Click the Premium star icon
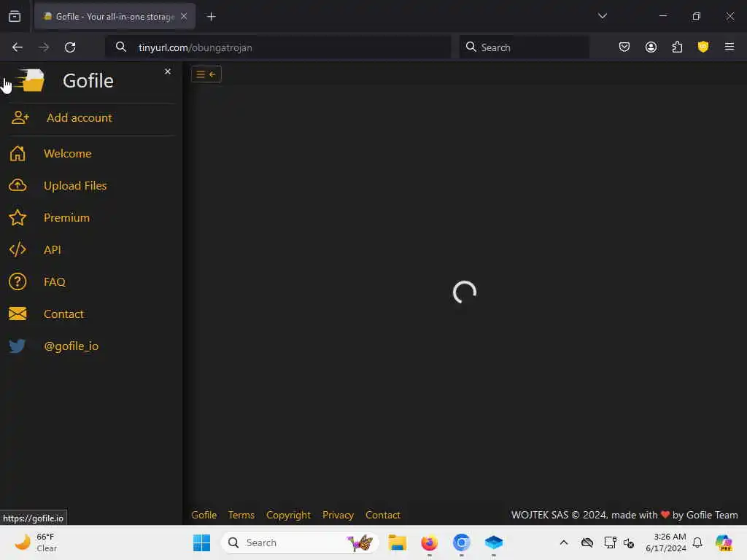 [x=18, y=217]
